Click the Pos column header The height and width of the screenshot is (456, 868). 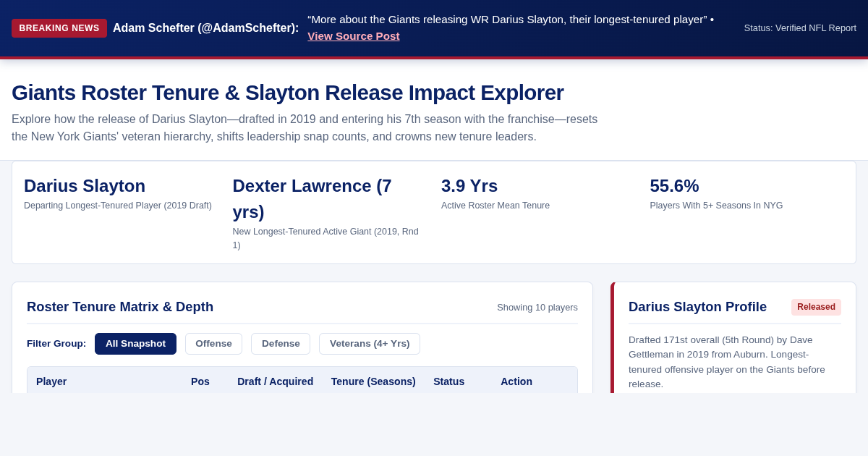(200, 381)
